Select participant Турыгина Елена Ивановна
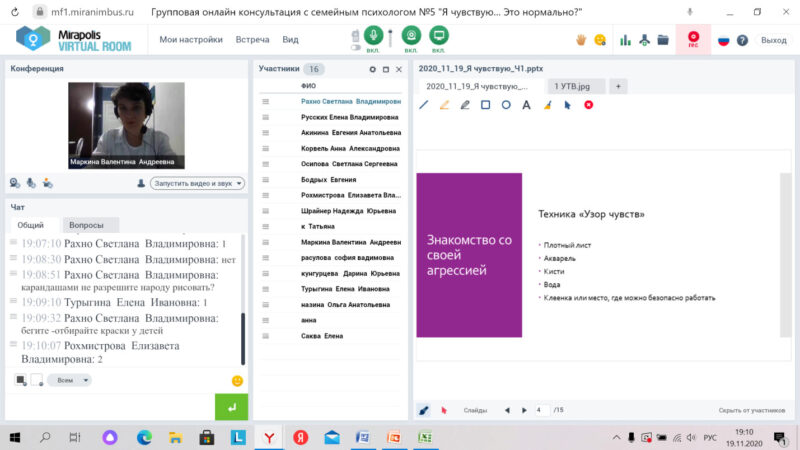 [x=345, y=289]
